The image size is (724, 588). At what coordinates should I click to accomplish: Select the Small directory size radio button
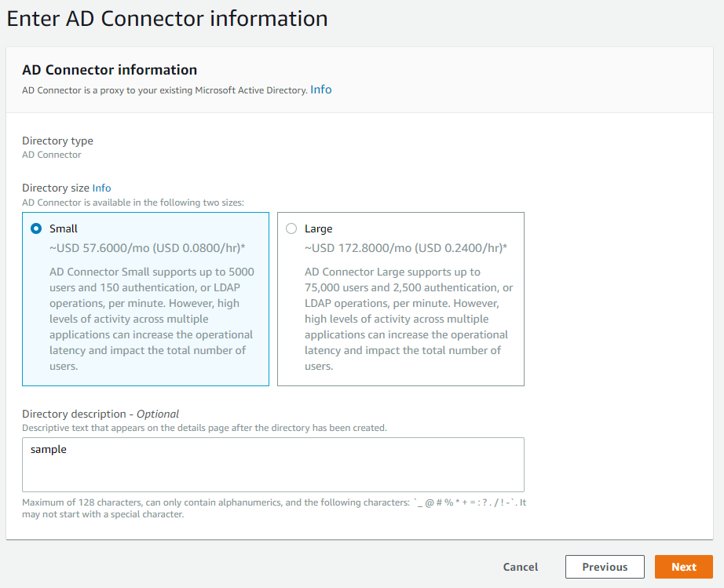(36, 228)
